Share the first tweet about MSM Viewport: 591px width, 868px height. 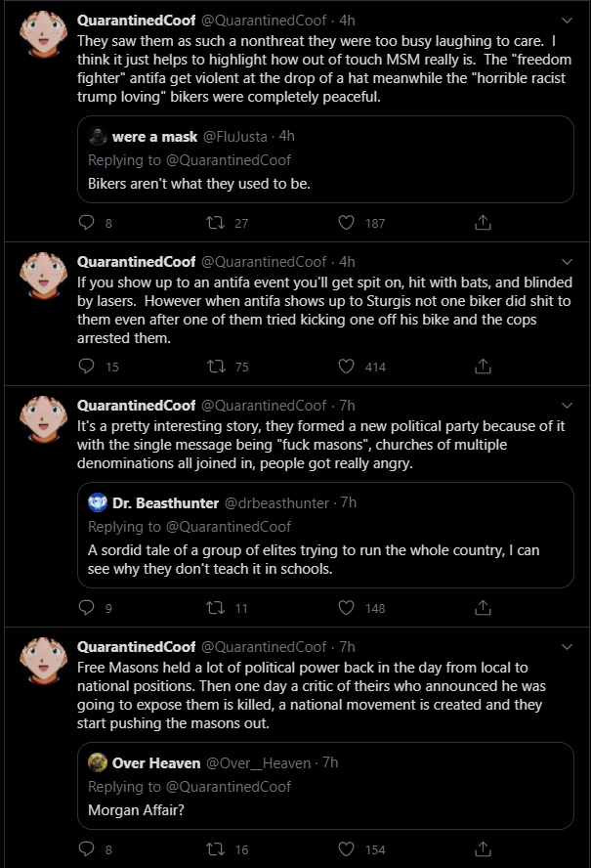[483, 223]
